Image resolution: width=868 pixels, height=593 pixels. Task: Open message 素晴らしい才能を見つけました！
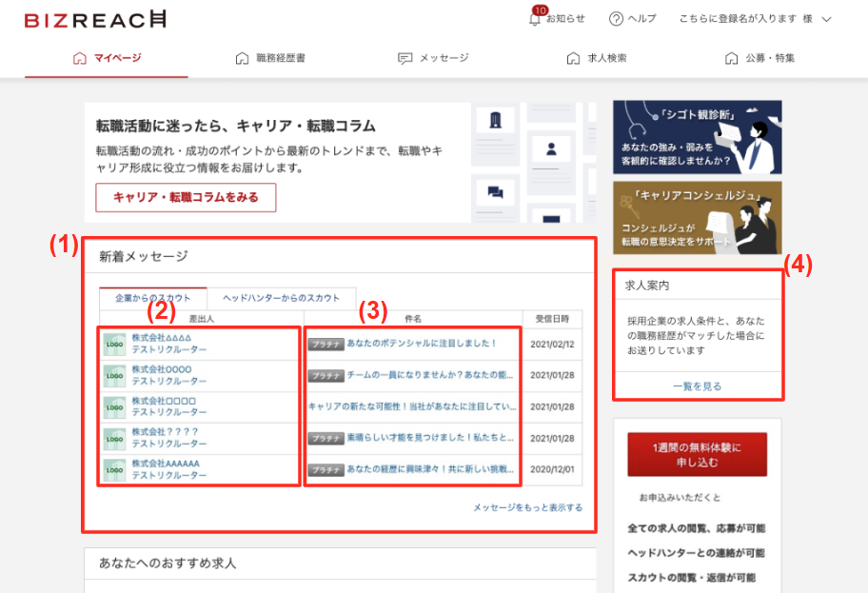(430, 438)
